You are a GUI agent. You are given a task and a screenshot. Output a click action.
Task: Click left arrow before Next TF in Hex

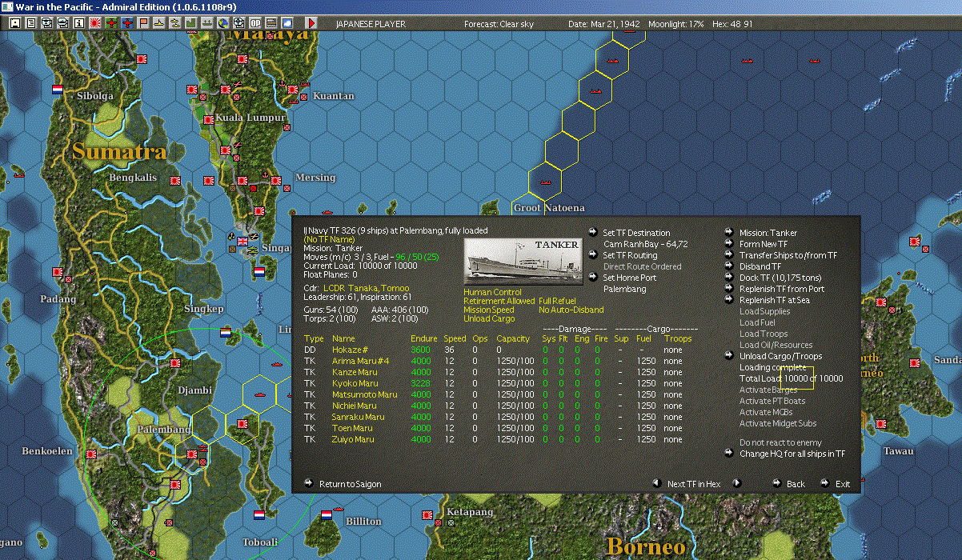coord(656,483)
